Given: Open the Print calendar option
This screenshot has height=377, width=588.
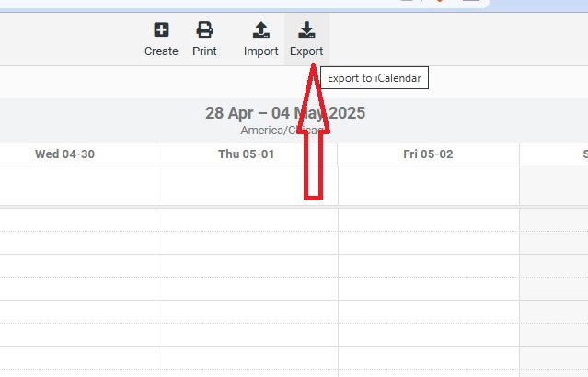Looking at the screenshot, I should coord(204,40).
